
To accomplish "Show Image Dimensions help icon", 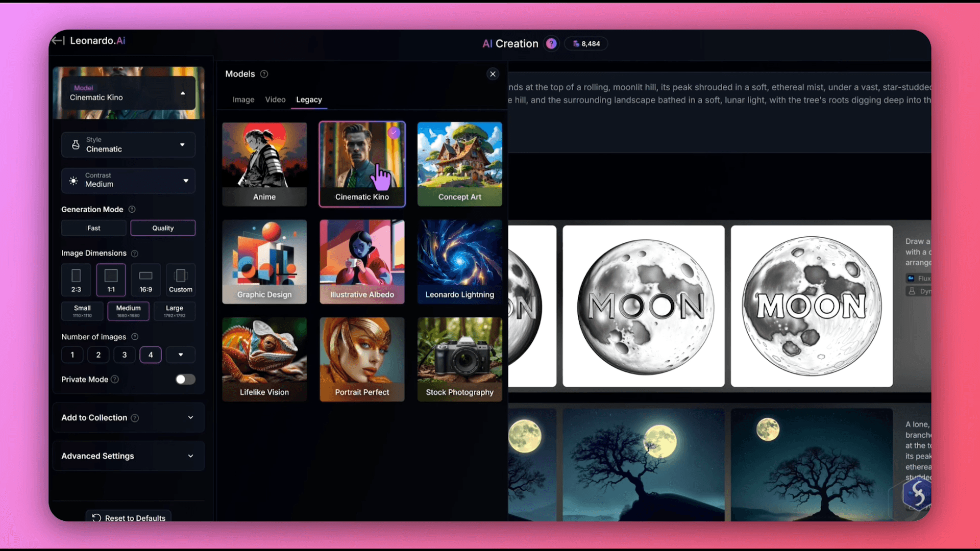I will [134, 254].
